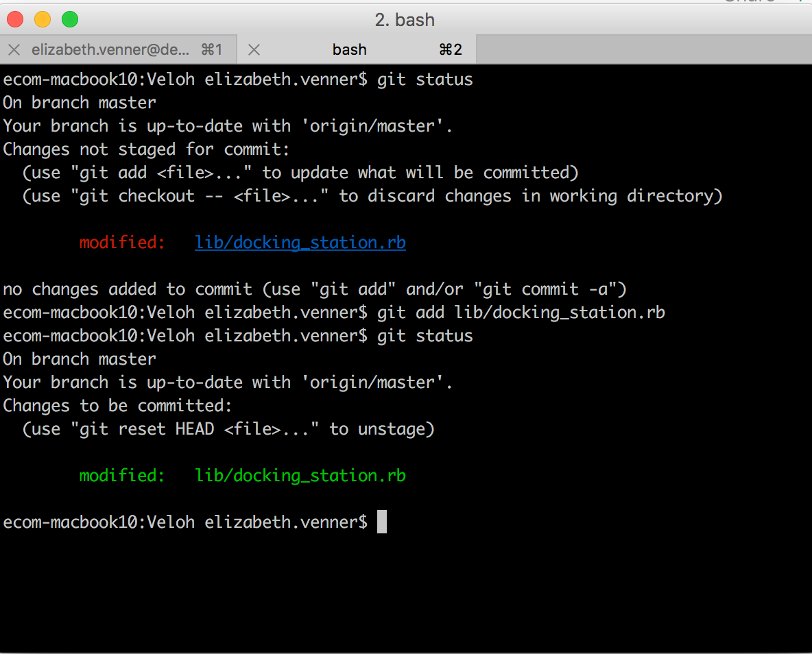Click the window title '2. bash'
This screenshot has height=654, width=812.
point(405,20)
